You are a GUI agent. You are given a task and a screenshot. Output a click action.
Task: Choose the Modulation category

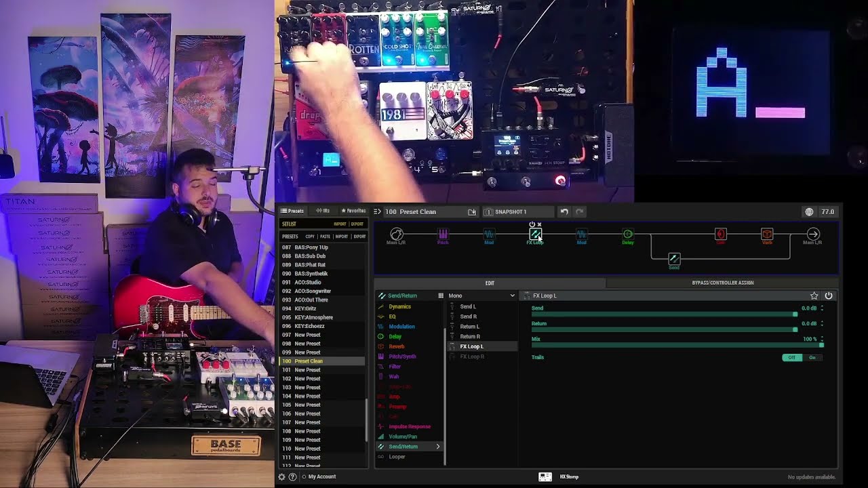(401, 327)
